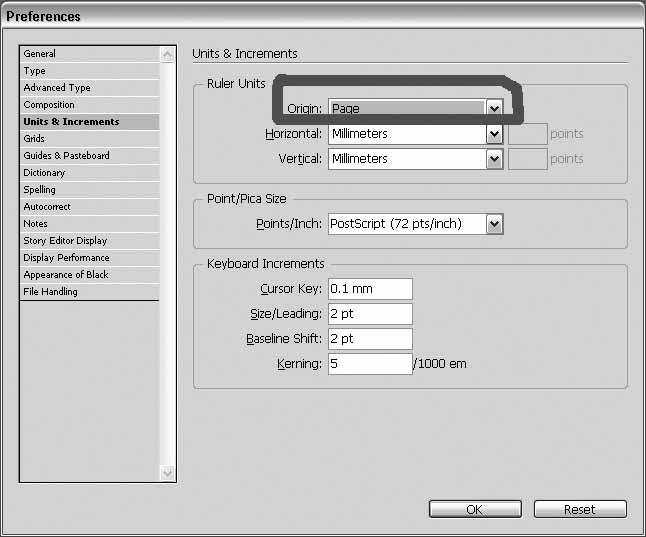This screenshot has width=646, height=537.
Task: Click the category list scroll up arrow
Action: [x=168, y=54]
